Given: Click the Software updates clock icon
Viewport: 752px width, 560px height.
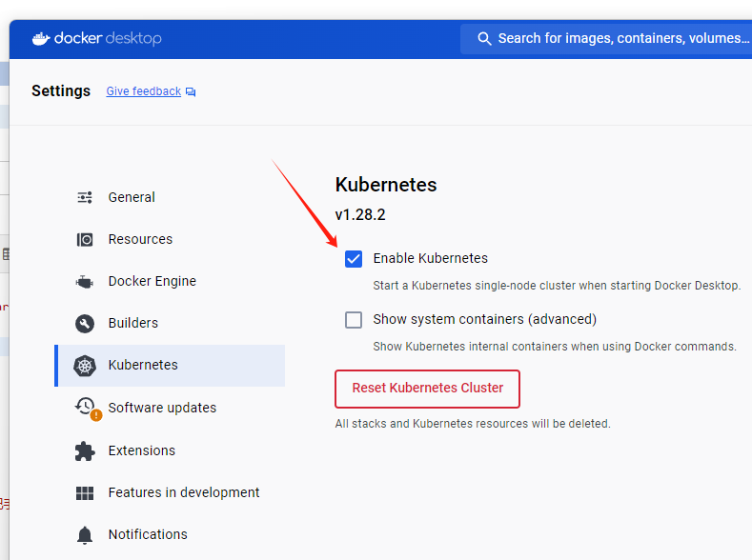Looking at the screenshot, I should point(86,407).
